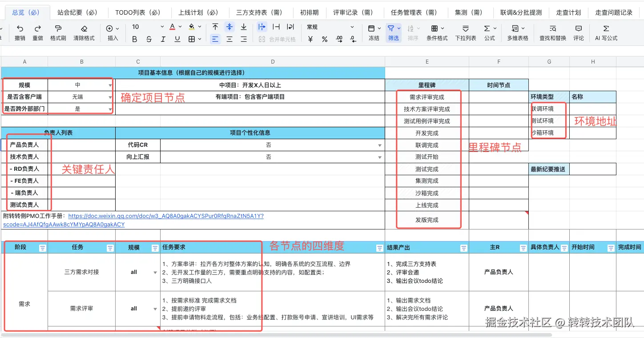Align text to the right
The image size is (644, 338).
click(244, 39)
